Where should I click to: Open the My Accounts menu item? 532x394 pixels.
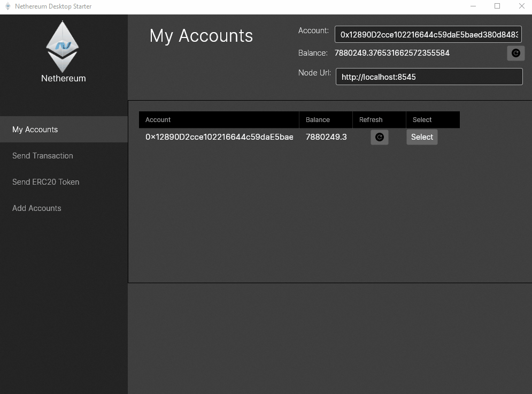(x=64, y=130)
